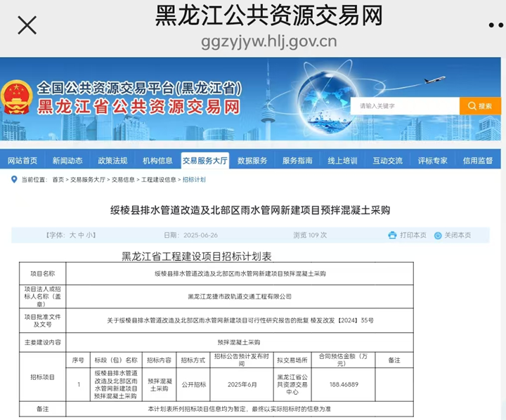506x420 pixels.
Task: Click the estimated amount 188.46889
Action: [344, 384]
